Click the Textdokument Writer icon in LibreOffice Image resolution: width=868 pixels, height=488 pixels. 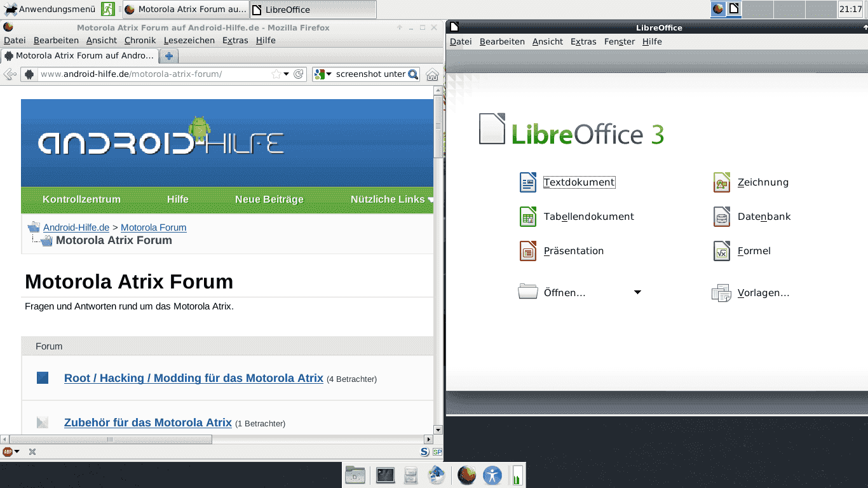click(x=528, y=182)
